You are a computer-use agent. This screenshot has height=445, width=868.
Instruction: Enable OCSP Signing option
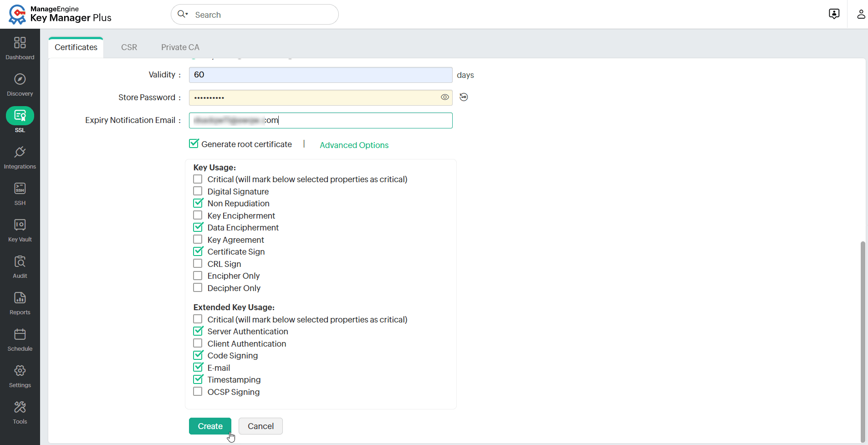pyautogui.click(x=198, y=392)
